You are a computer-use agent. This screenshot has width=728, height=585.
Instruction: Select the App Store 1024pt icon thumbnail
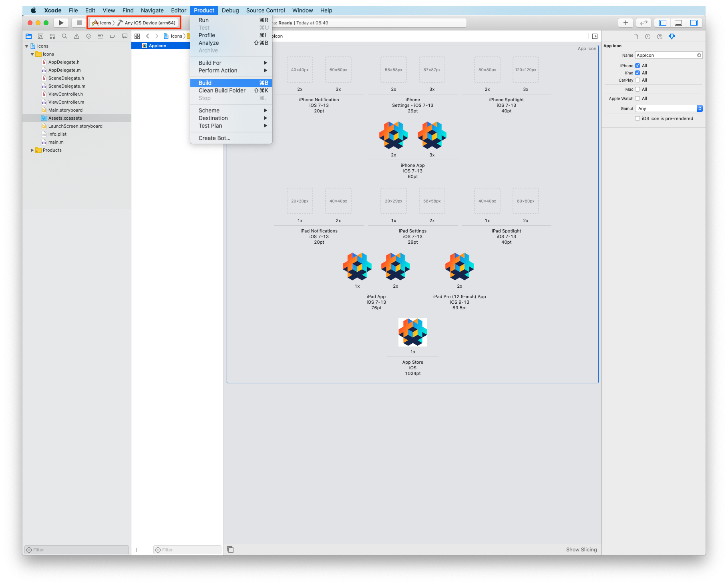tap(413, 332)
